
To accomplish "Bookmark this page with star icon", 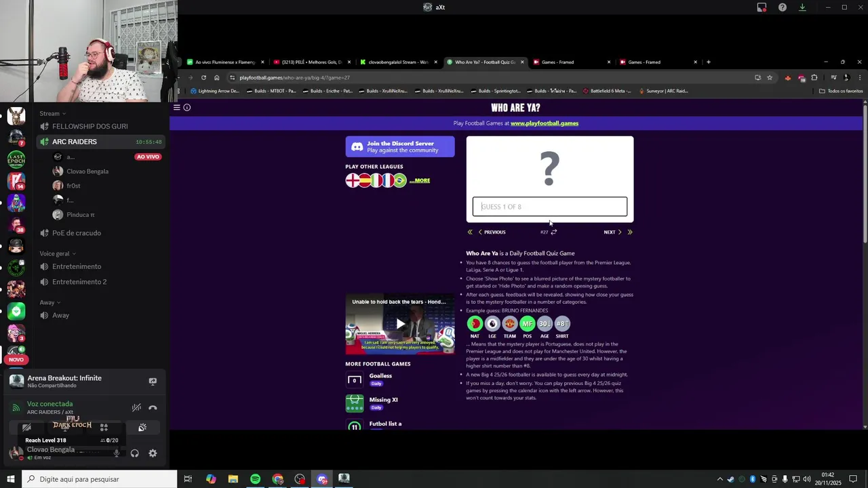I will click(x=770, y=77).
